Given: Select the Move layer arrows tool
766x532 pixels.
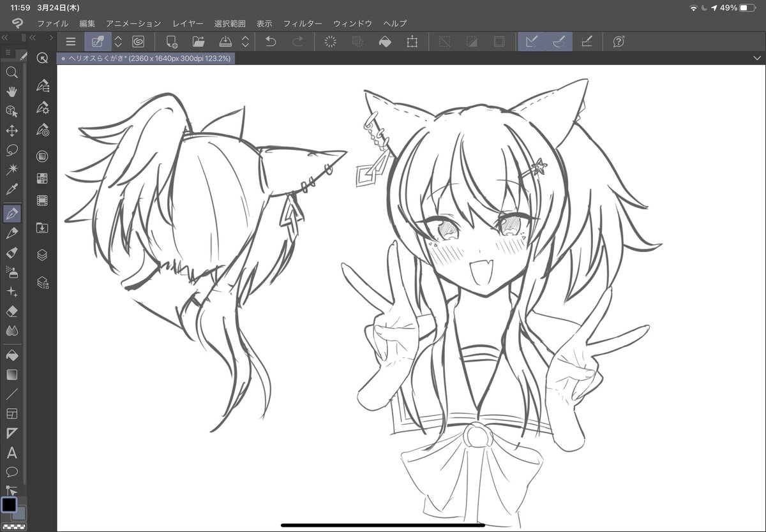Looking at the screenshot, I should tap(11, 131).
